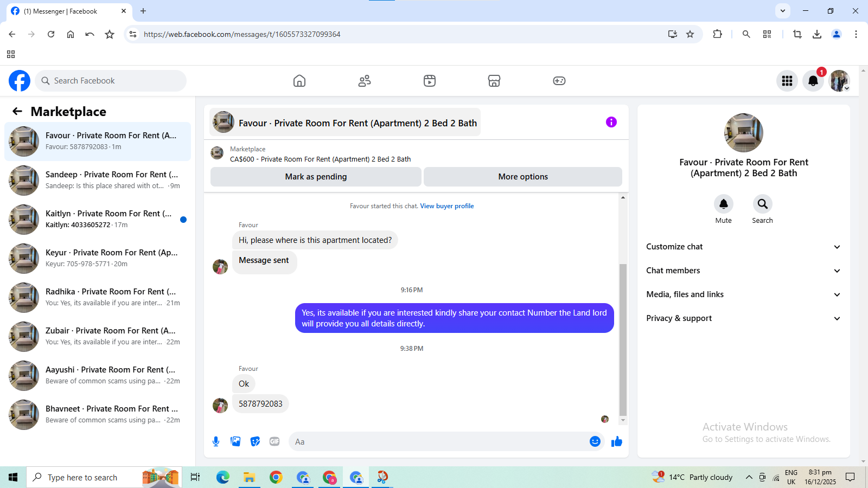Viewport: 868px width, 488px height.
Task: Open the Sandeep conversation
Action: coord(98,181)
